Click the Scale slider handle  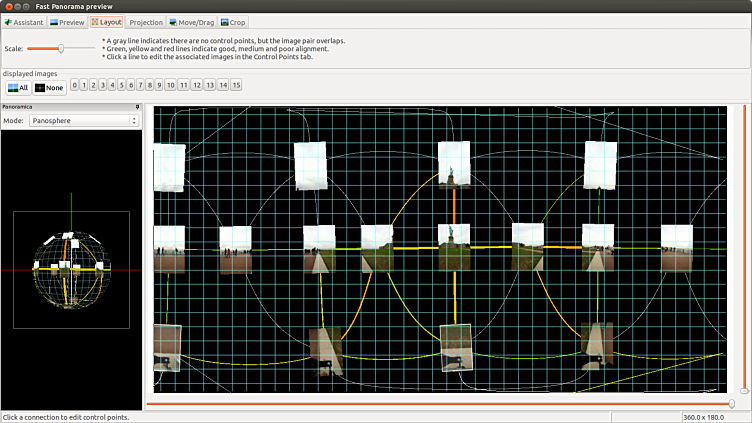[x=61, y=48]
